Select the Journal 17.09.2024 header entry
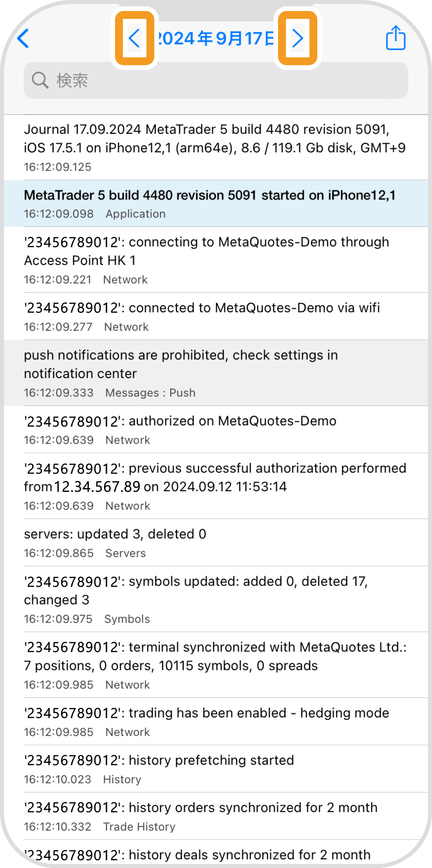Viewport: 432px width, 868px height. (216, 148)
